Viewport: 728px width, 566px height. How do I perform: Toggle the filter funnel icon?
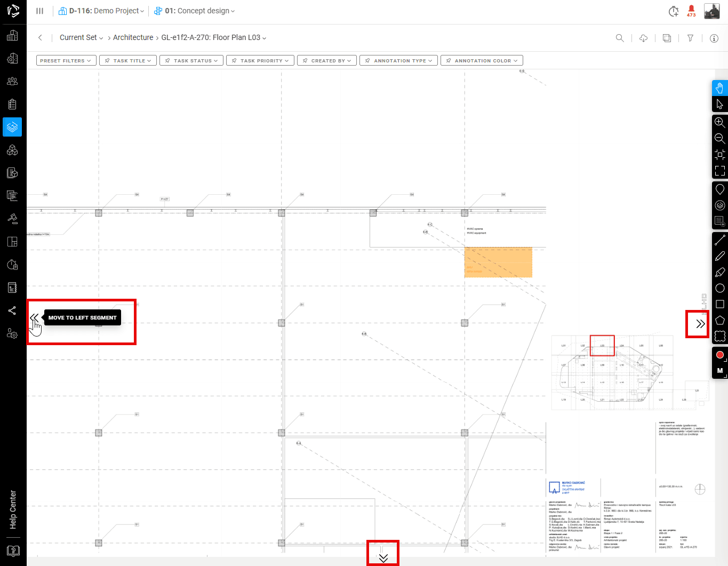690,38
